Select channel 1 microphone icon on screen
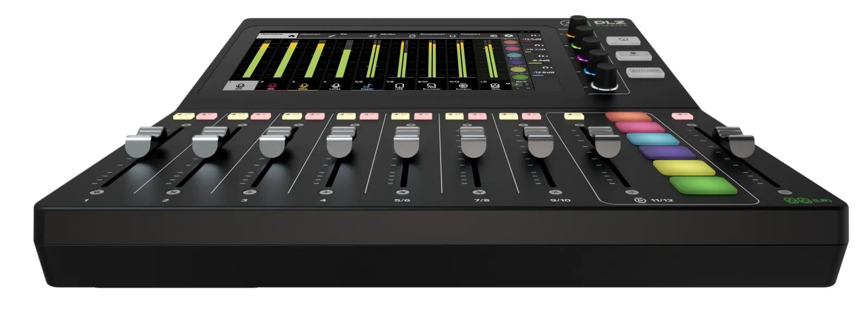The width and height of the screenshot is (868, 312). click(240, 86)
